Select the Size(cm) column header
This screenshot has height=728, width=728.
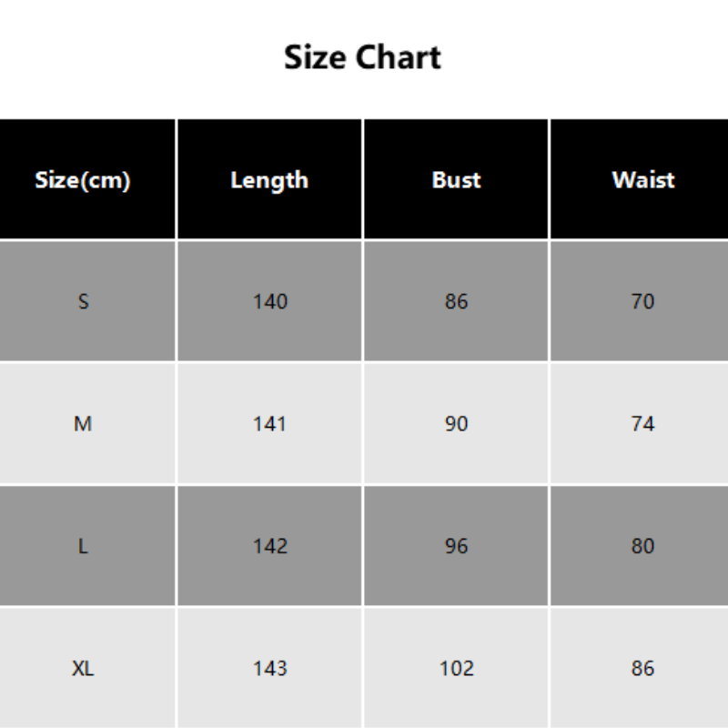(x=83, y=180)
